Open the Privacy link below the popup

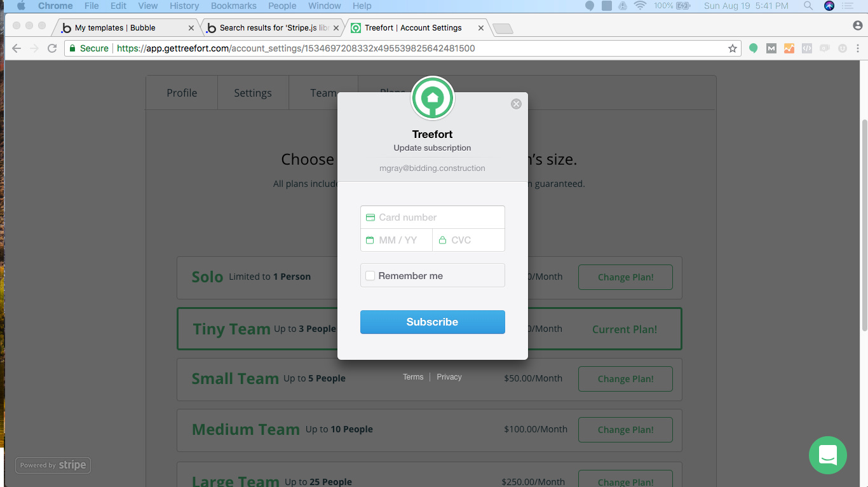click(x=449, y=377)
